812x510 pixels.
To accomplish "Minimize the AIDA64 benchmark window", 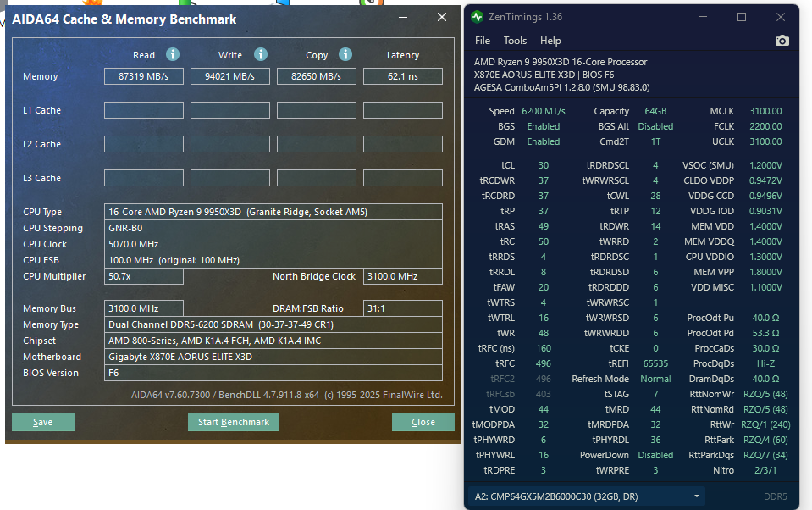I will click(x=405, y=18).
